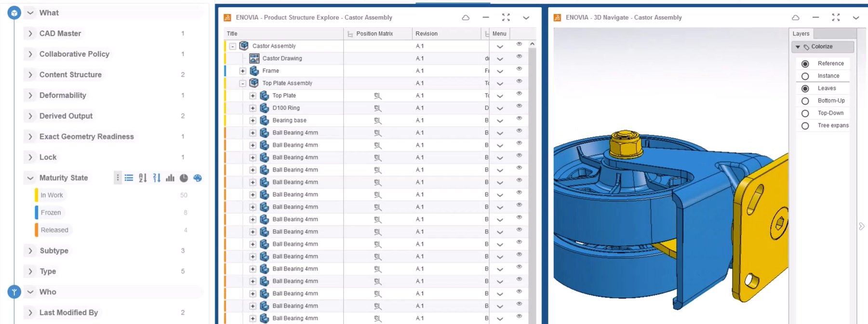Click the colorize palette icon for Maturity State
Viewport: 868px width, 324px height.
[198, 178]
